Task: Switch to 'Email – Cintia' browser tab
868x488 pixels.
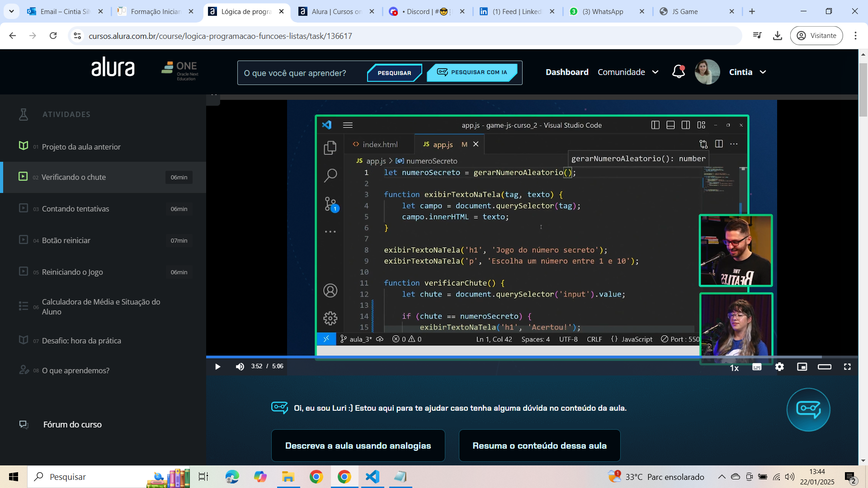Action: pyautogui.click(x=65, y=11)
